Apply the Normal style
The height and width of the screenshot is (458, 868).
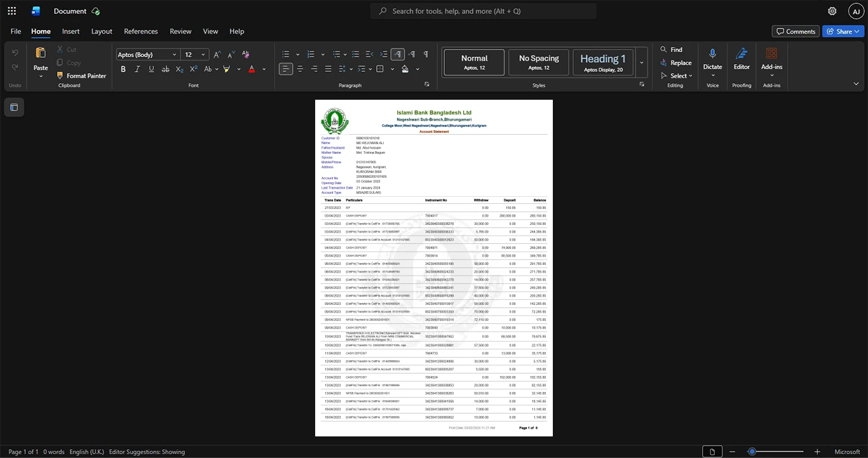(x=475, y=62)
